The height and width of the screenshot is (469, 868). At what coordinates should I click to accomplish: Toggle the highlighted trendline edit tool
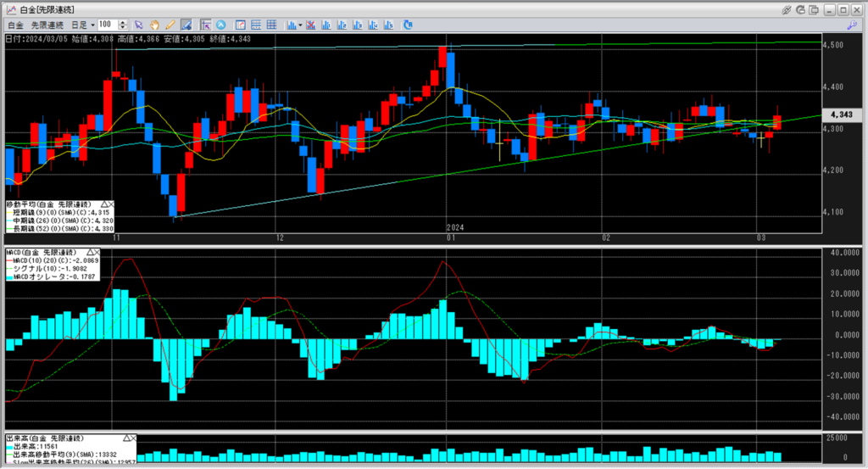click(x=186, y=25)
